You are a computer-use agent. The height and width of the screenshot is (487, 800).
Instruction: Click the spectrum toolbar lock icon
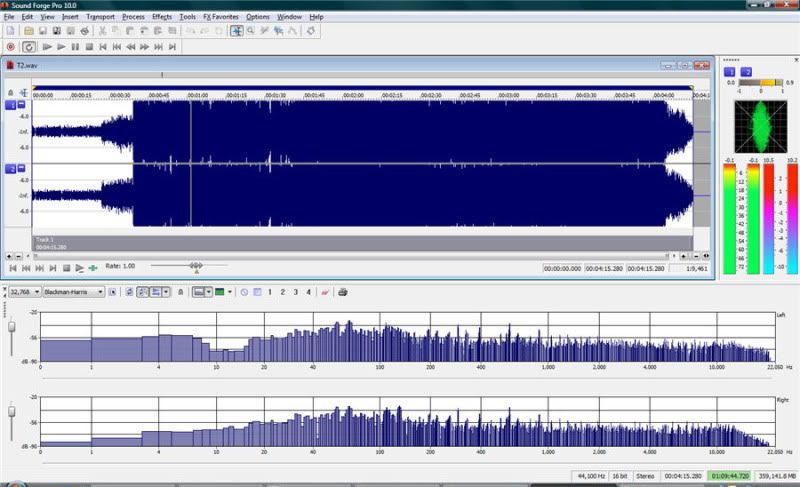[x=180, y=292]
